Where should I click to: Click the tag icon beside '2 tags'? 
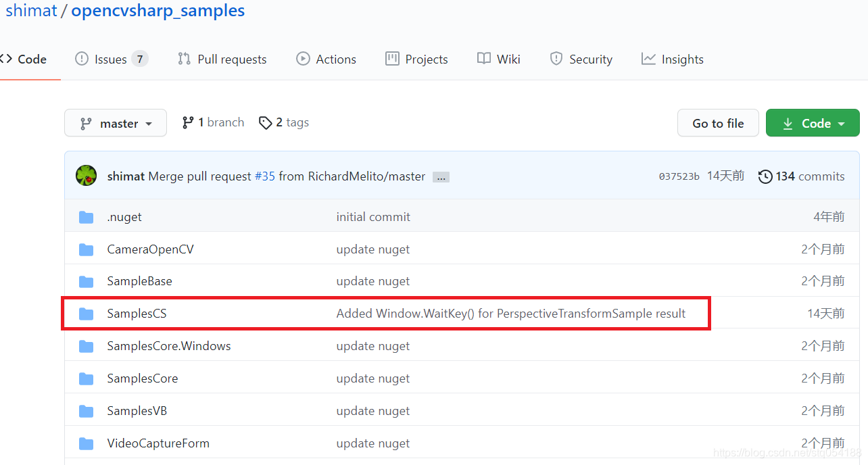(x=266, y=122)
